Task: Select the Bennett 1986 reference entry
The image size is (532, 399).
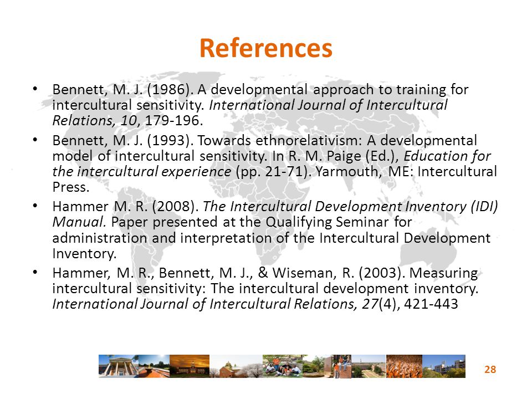Action: [260, 105]
